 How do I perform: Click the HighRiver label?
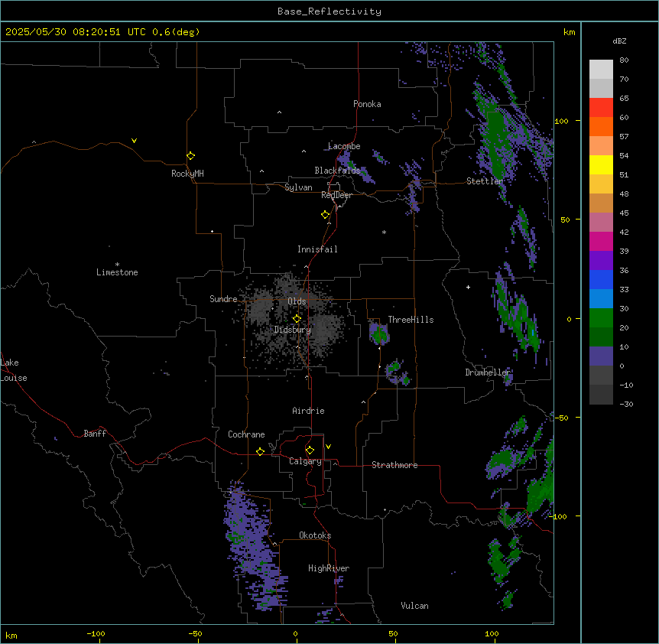point(329,568)
